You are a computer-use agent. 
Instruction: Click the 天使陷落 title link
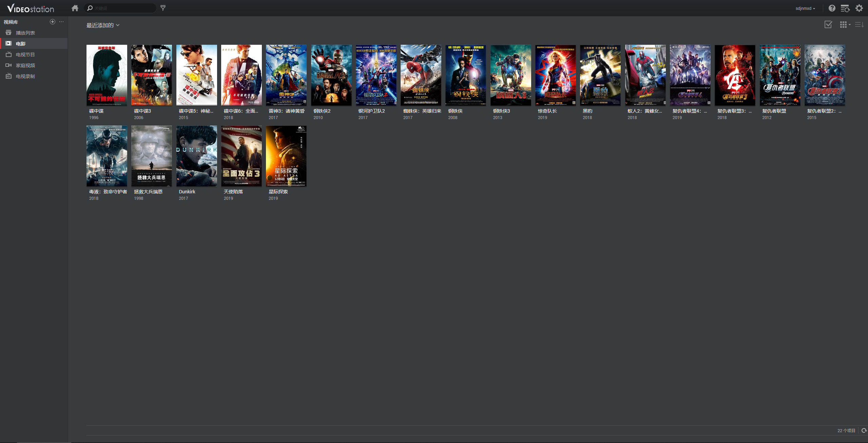pyautogui.click(x=233, y=192)
